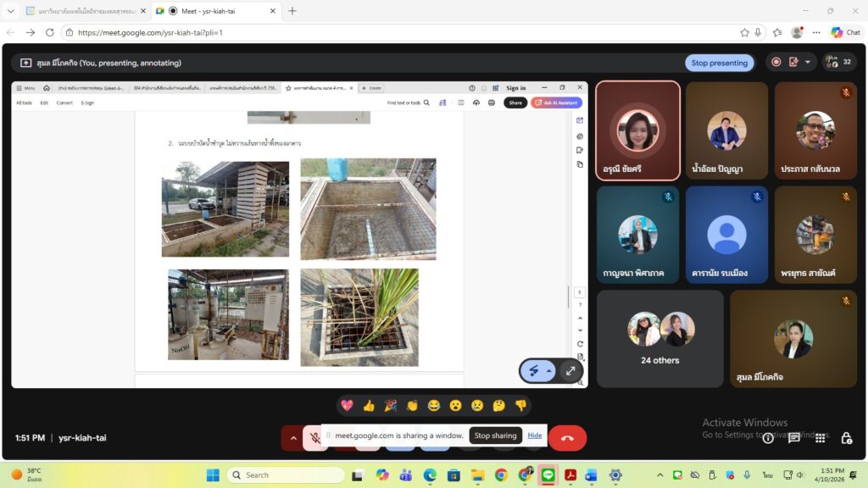Expand shared screen to full view
The width and height of the screenshot is (868, 488).
pos(570,370)
